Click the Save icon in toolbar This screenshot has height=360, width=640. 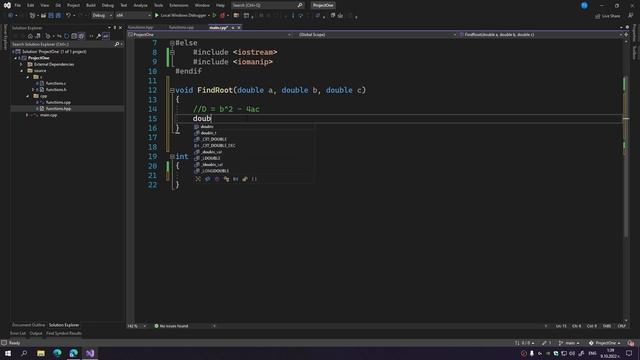pos(51,16)
